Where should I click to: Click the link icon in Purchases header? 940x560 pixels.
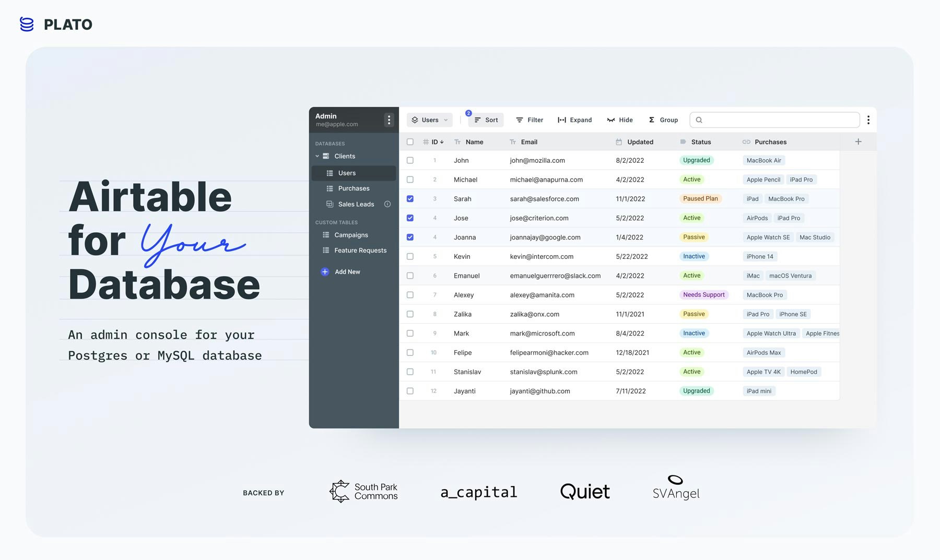[746, 142]
